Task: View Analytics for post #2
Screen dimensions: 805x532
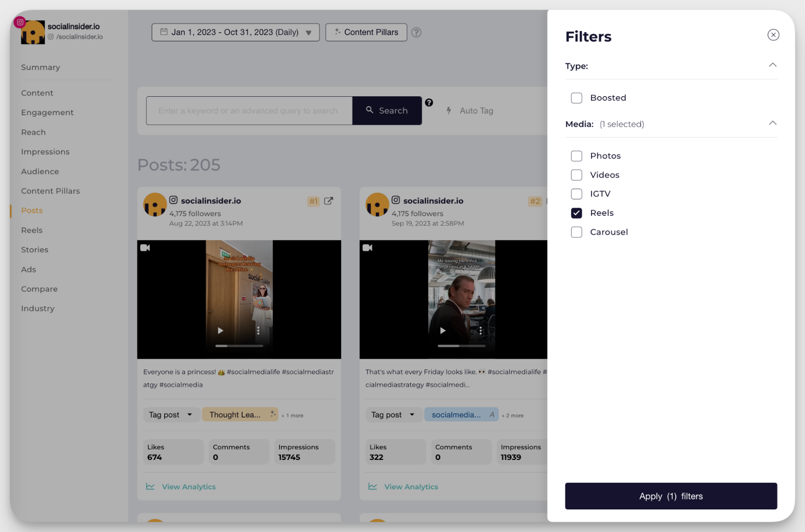Action: tap(404, 486)
